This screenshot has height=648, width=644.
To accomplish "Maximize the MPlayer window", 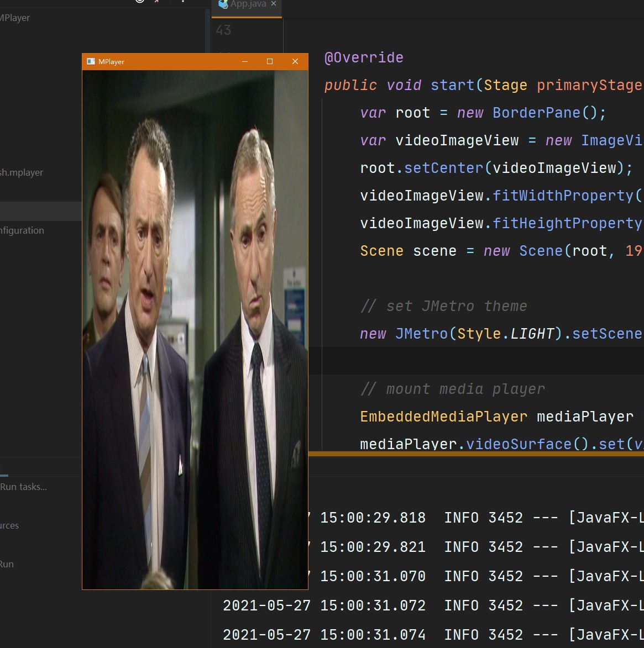I will point(270,61).
